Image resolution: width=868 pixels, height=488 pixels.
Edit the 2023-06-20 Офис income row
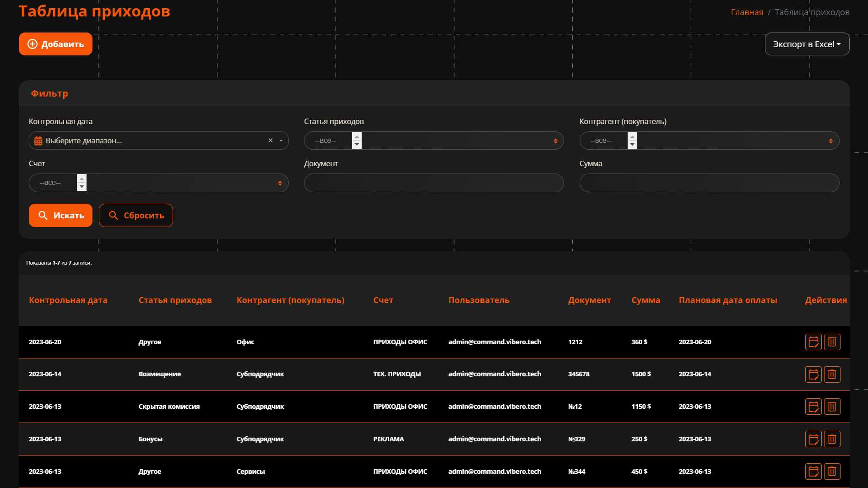tap(814, 342)
